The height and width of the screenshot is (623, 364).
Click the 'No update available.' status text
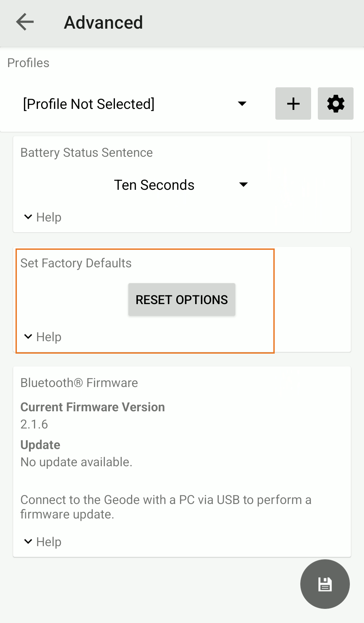tap(76, 462)
